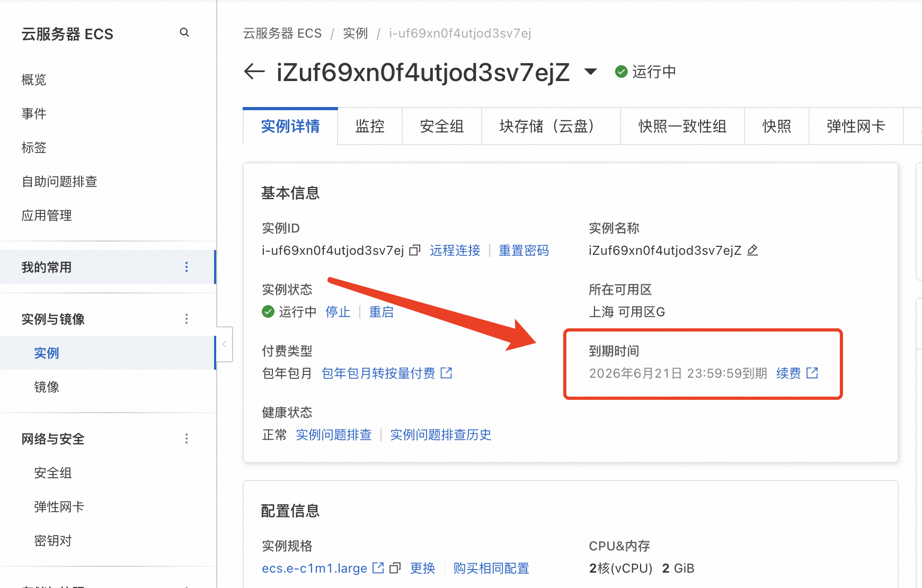Open the instance name dropdown caret

point(590,71)
